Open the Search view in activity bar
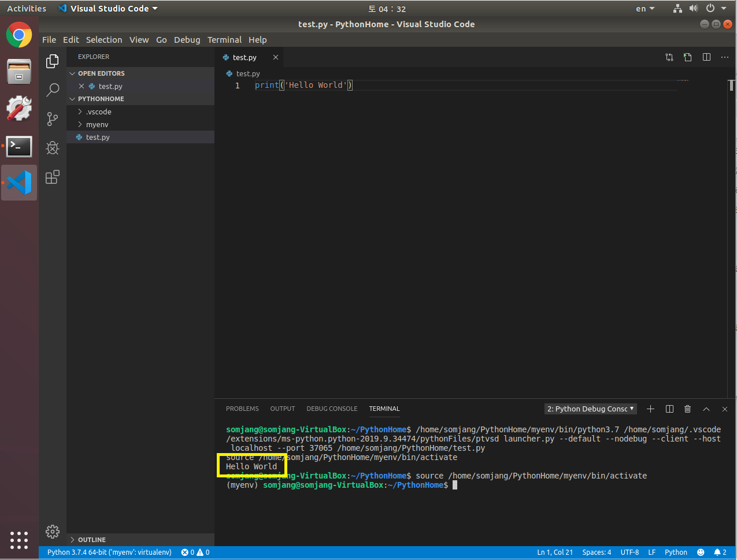 coord(53,90)
